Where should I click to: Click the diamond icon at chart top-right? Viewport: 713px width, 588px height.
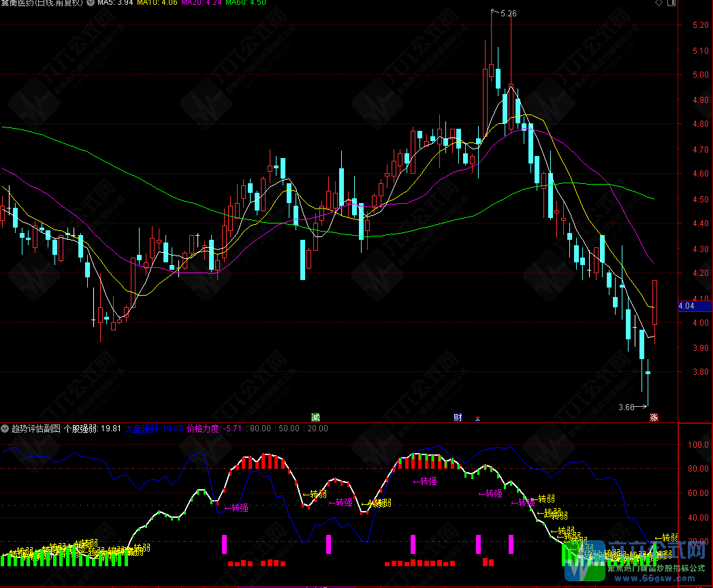[x=659, y=3]
